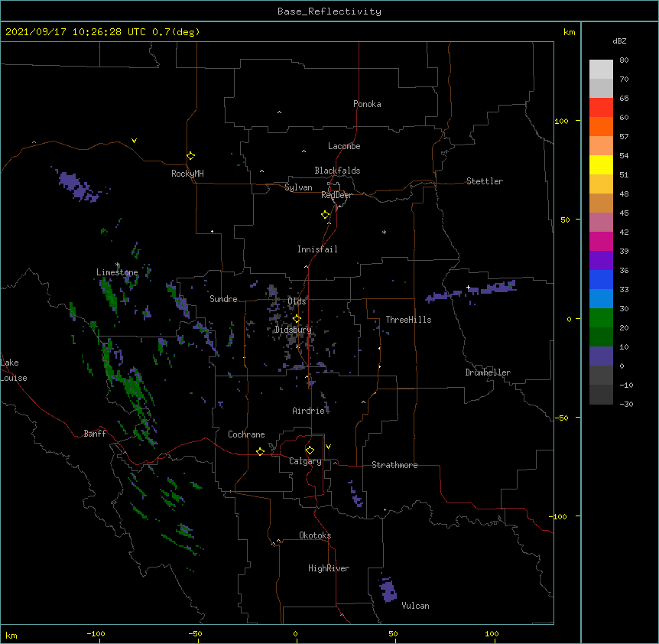Click the ThreeHills map label
This screenshot has height=644, width=659.
click(408, 320)
